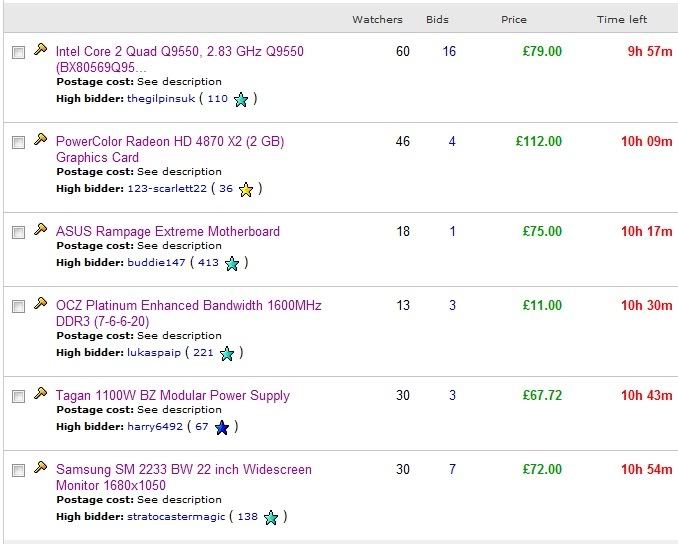Click the auction hammer icon for ASUS Rampage Extreme
Image resolution: width=678 pixels, height=544 pixels.
pyautogui.click(x=40, y=229)
